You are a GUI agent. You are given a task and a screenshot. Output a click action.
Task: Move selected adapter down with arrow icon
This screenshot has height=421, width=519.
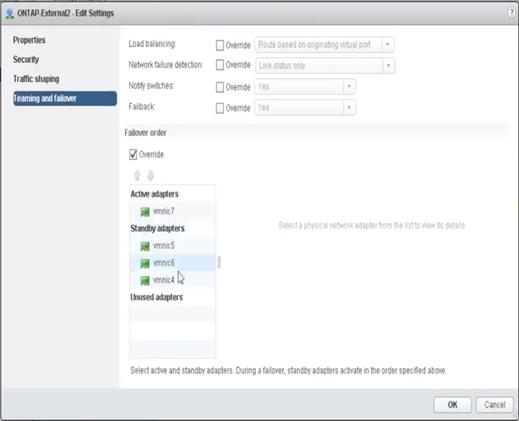point(151,175)
